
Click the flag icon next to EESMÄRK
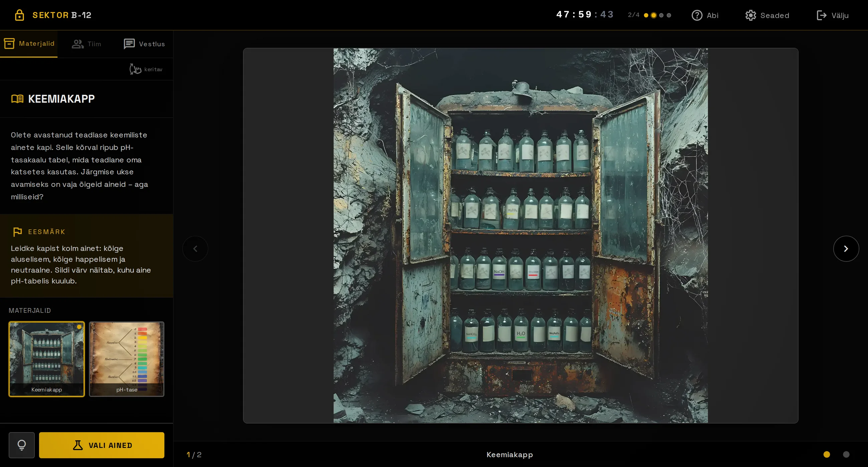coord(17,231)
